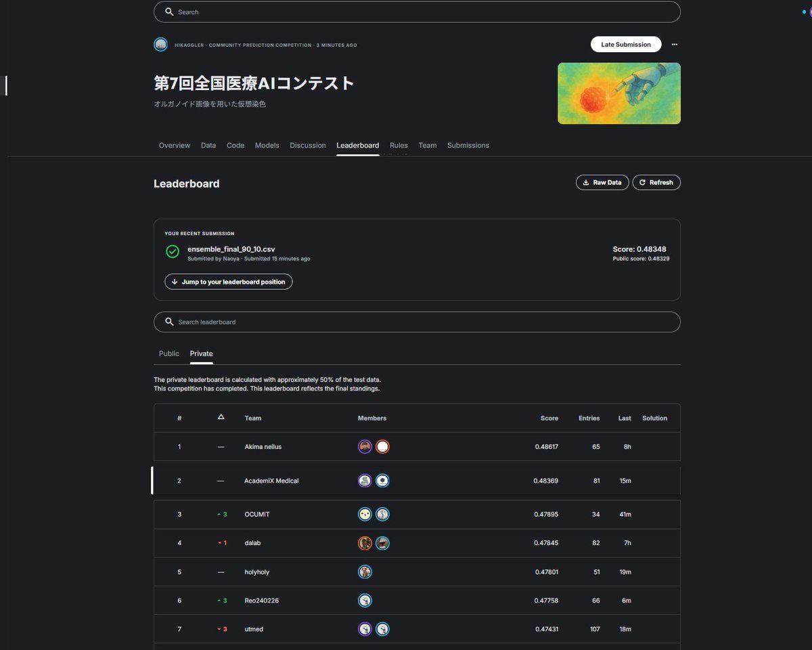Click the competition title heading

(x=254, y=83)
